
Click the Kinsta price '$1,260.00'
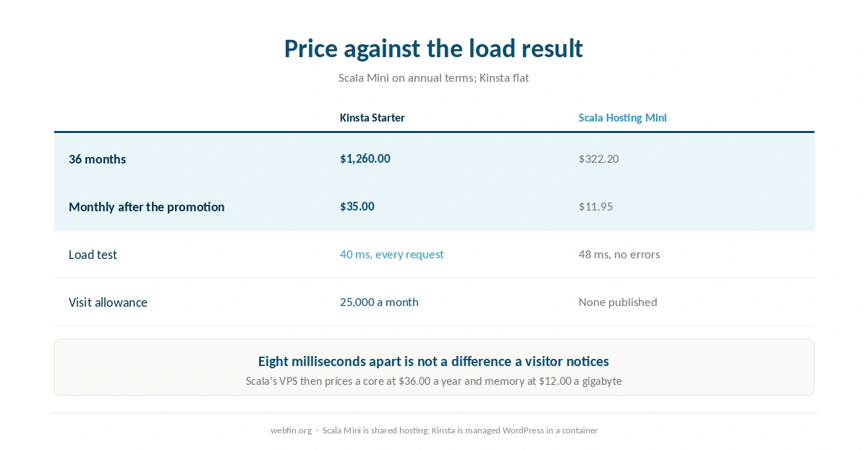click(365, 158)
